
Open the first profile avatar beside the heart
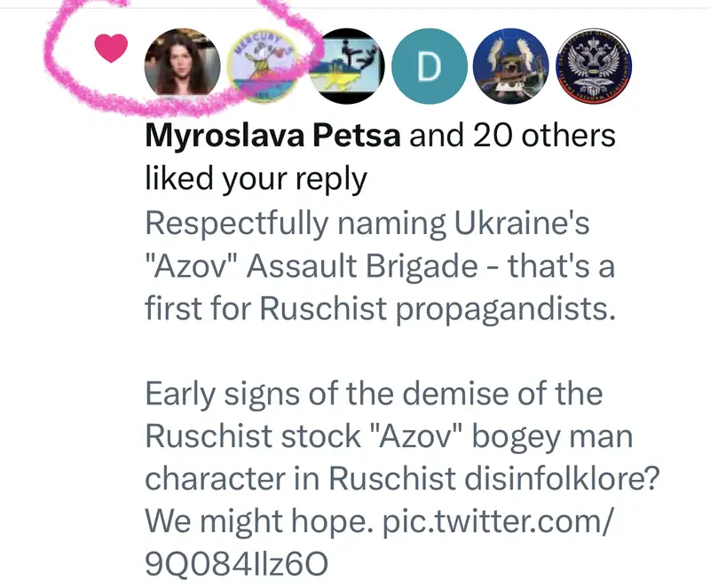182,62
